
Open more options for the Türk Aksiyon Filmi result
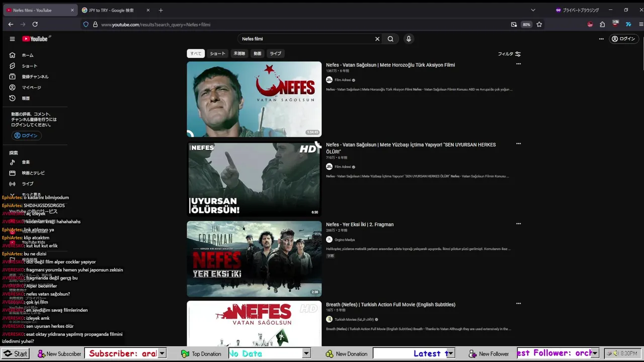click(518, 64)
